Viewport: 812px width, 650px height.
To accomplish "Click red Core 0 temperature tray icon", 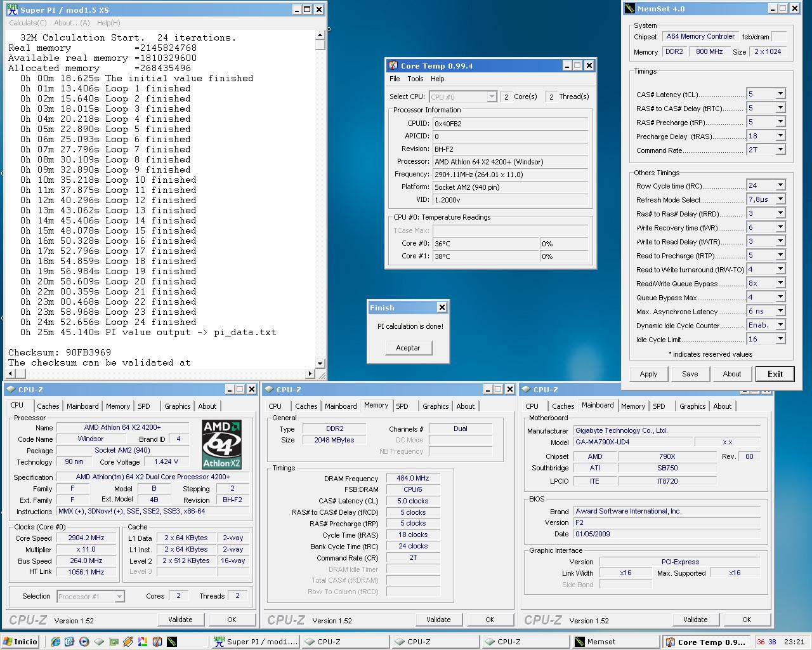I will (x=761, y=642).
